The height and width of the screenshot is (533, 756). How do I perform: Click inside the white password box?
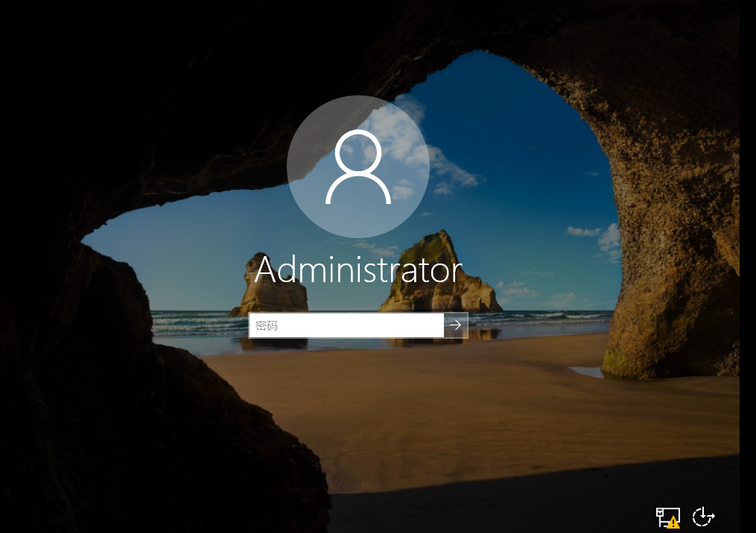pyautogui.click(x=358, y=325)
